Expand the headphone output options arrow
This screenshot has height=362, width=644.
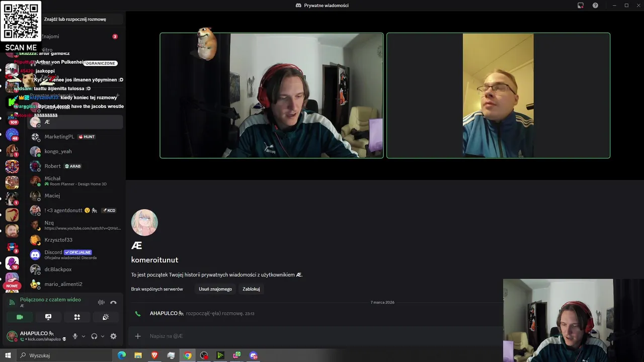102,336
